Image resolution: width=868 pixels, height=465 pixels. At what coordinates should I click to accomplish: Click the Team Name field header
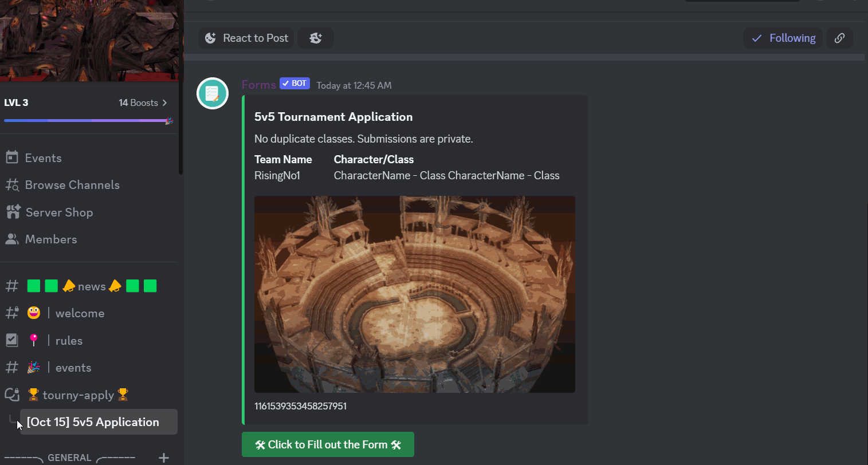pos(283,159)
